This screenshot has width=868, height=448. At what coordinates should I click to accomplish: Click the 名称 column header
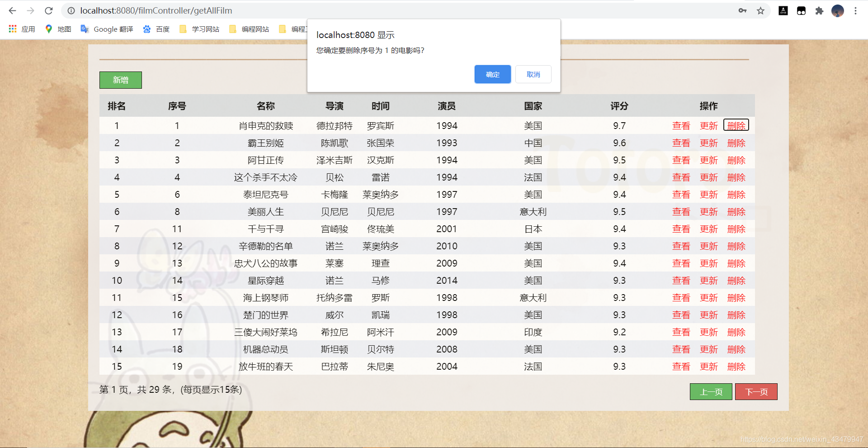pyautogui.click(x=265, y=106)
